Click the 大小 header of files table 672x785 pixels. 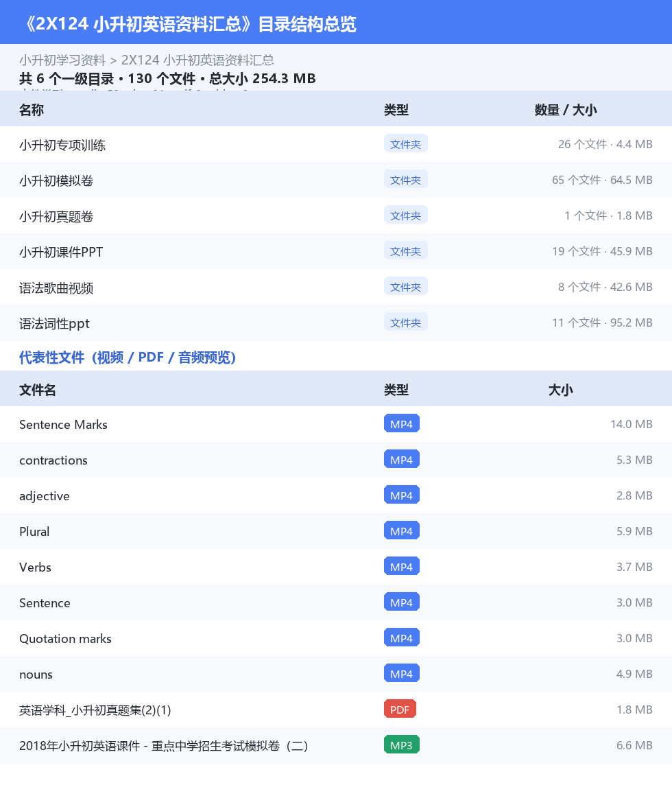tap(560, 390)
